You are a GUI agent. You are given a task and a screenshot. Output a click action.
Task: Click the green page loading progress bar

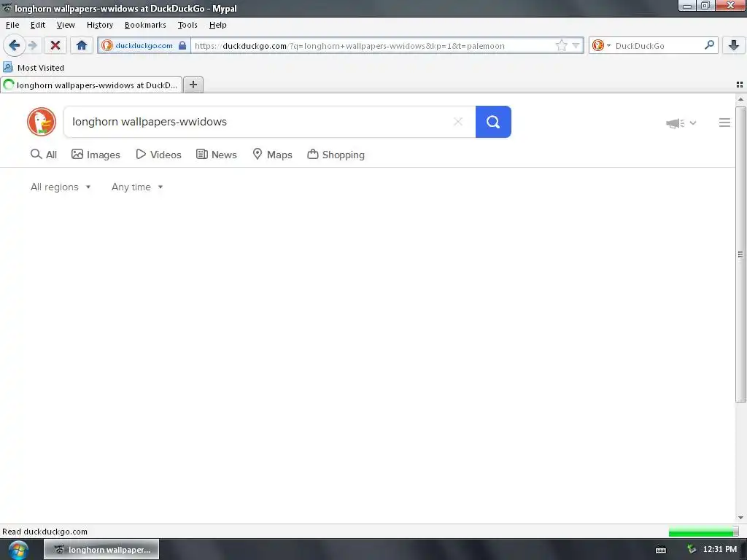point(704,532)
